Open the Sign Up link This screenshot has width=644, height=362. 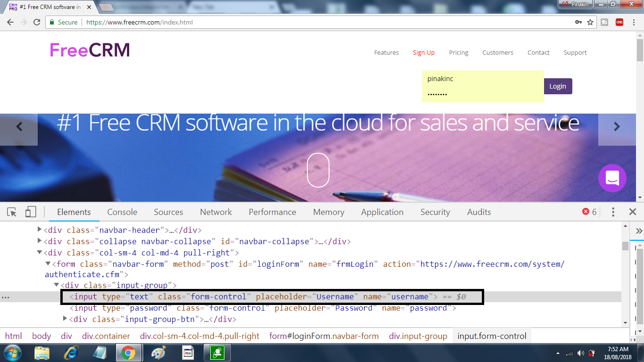(x=423, y=53)
